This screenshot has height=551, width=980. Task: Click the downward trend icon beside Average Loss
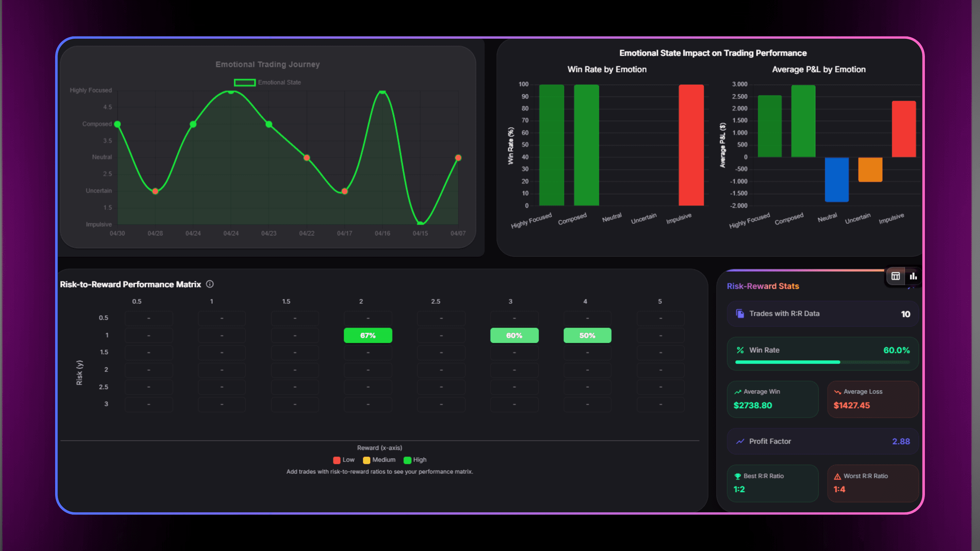click(837, 392)
